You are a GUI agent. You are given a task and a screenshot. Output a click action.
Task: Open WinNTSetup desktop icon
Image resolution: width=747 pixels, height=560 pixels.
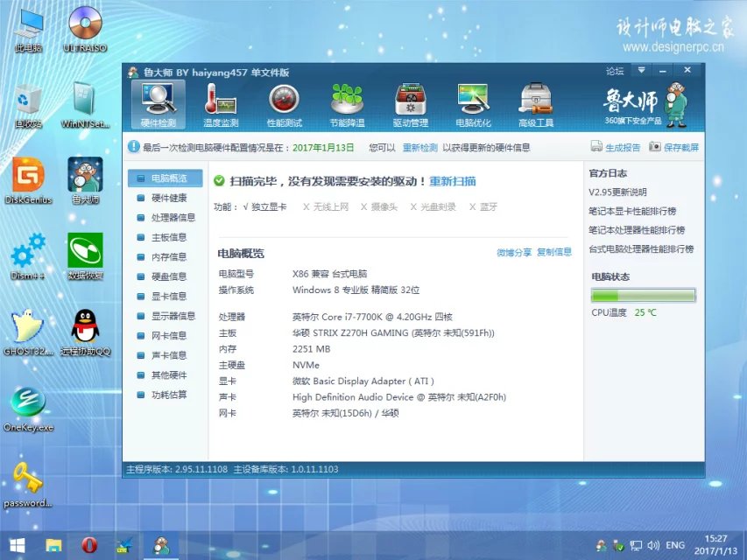click(x=85, y=106)
